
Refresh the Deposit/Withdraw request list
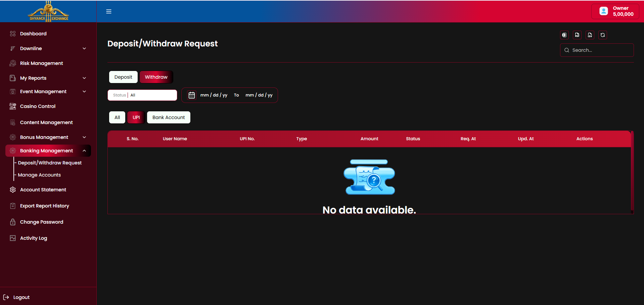click(x=603, y=35)
